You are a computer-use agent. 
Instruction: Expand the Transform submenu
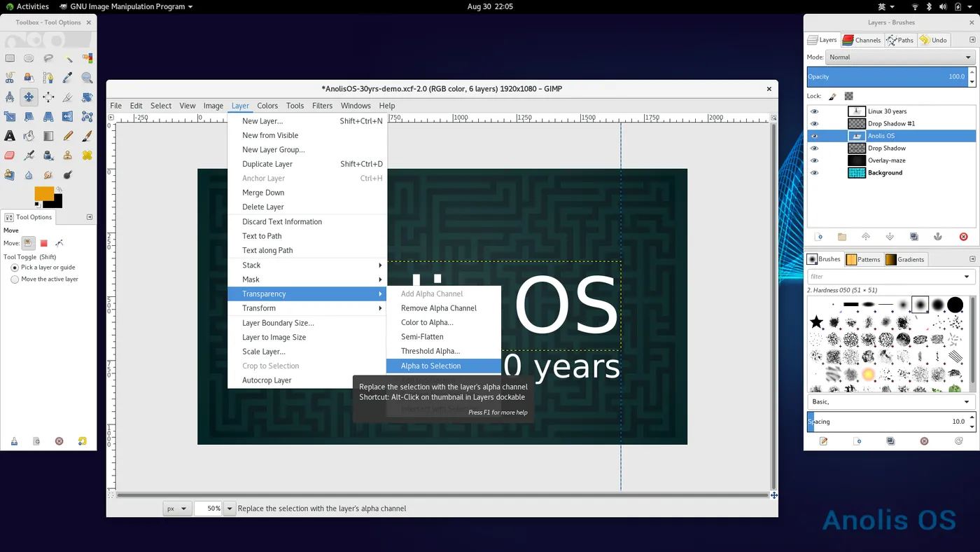[308, 308]
